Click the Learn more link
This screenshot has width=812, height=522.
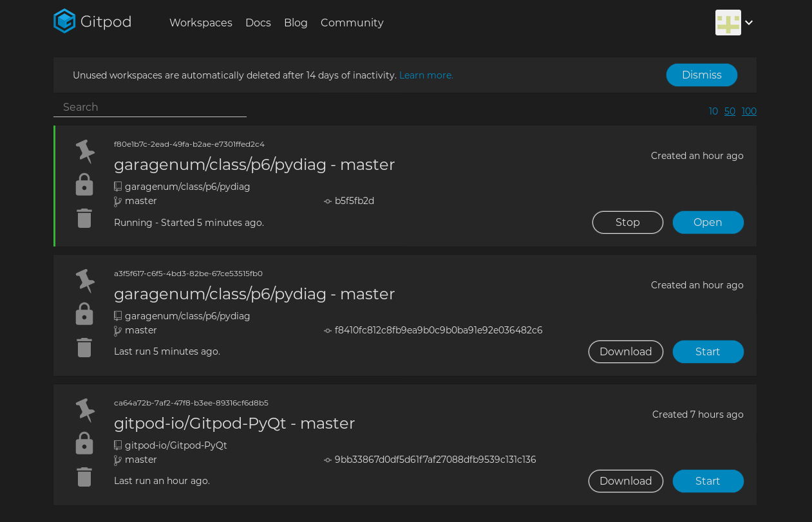426,75
